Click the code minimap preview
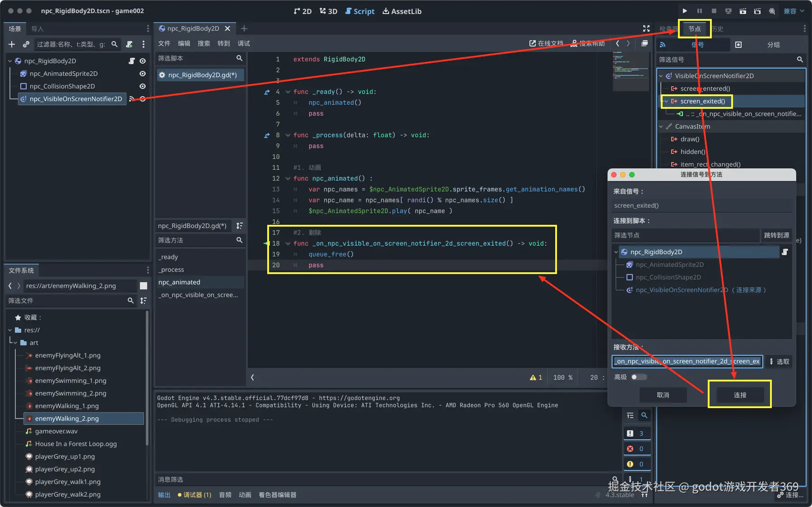The image size is (812, 507). pyautogui.click(x=631, y=71)
